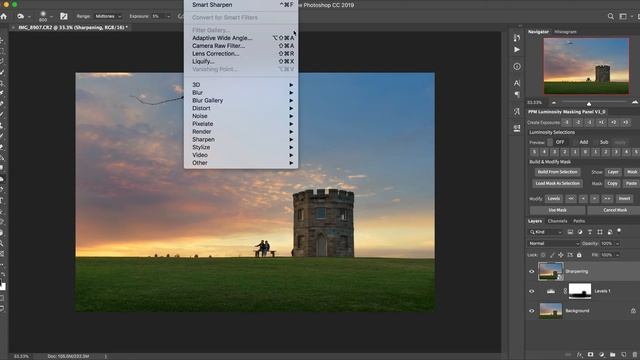The height and width of the screenshot is (360, 640).
Task: Open the History panel icon in dock
Action: click(x=517, y=38)
